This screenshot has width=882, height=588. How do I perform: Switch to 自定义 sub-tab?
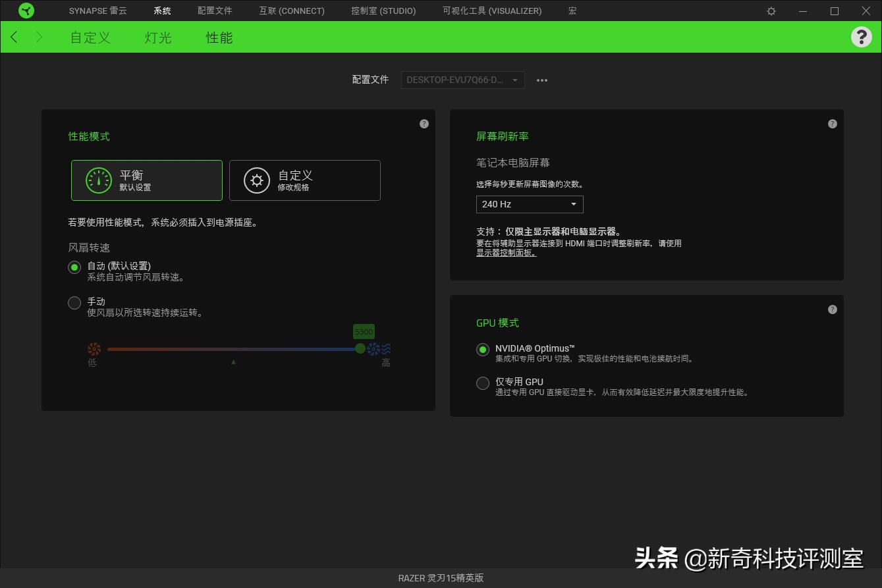coord(90,38)
